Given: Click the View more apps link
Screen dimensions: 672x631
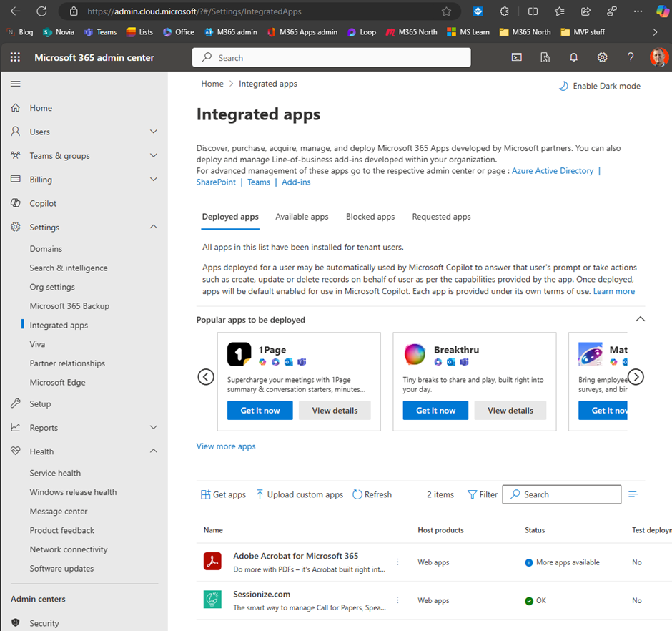Looking at the screenshot, I should pos(226,446).
